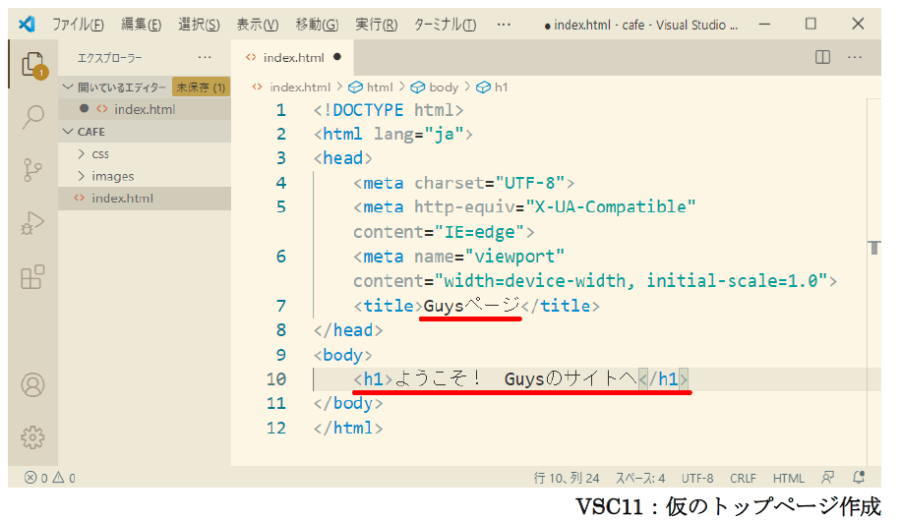Open the Accounts menu icon
The image size is (900, 520).
pyautogui.click(x=33, y=385)
